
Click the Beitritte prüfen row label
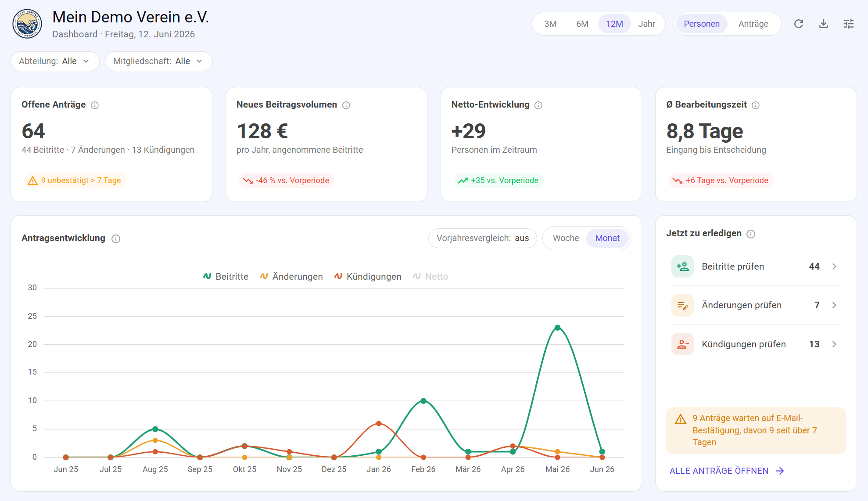(x=733, y=267)
